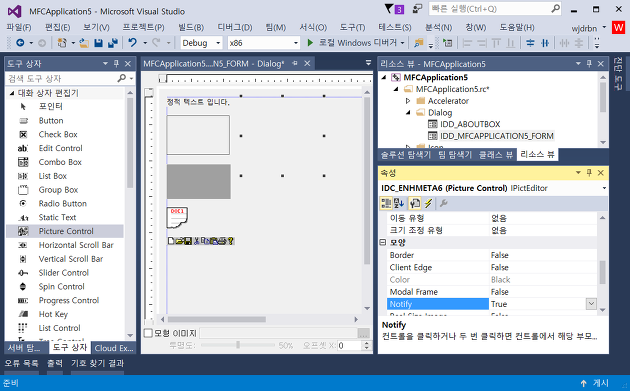630x391 pixels.
Task: Collapse the Dialog folder in resource tree
Action: point(408,113)
